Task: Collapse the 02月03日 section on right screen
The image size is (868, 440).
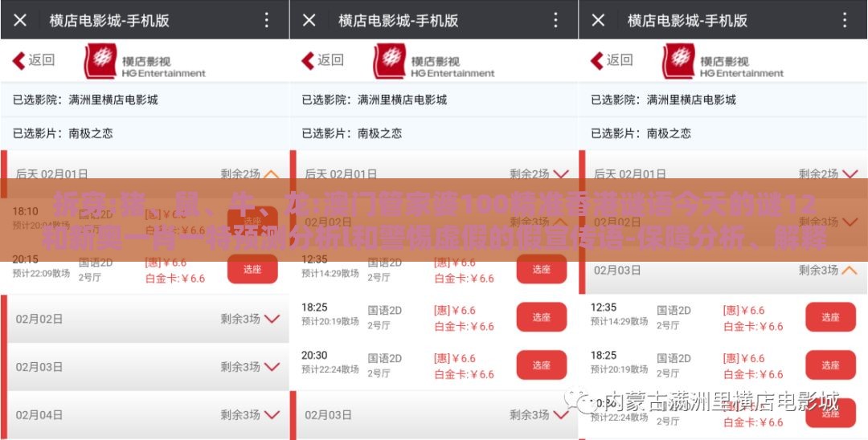Action: point(850,271)
